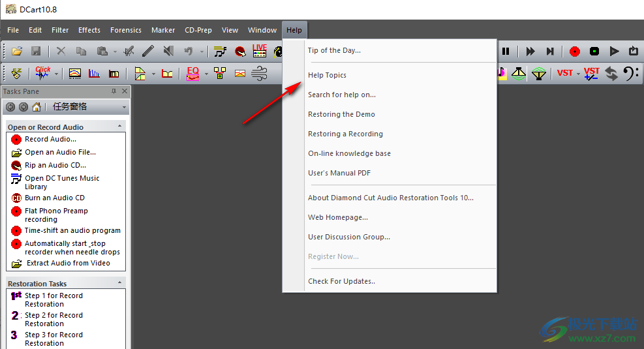Toggle the loop playback icon

[x=634, y=52]
